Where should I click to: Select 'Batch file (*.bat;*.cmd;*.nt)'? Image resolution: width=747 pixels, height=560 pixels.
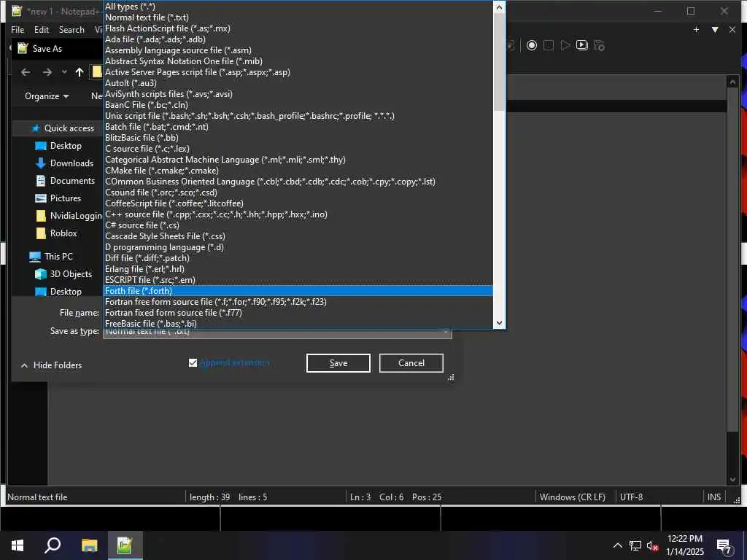tap(298, 127)
